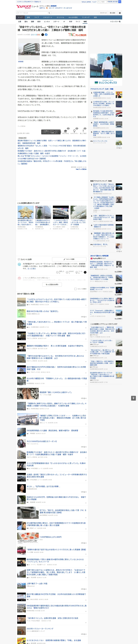
Task: Open the police station building article photo
Action: tap(29, 49)
